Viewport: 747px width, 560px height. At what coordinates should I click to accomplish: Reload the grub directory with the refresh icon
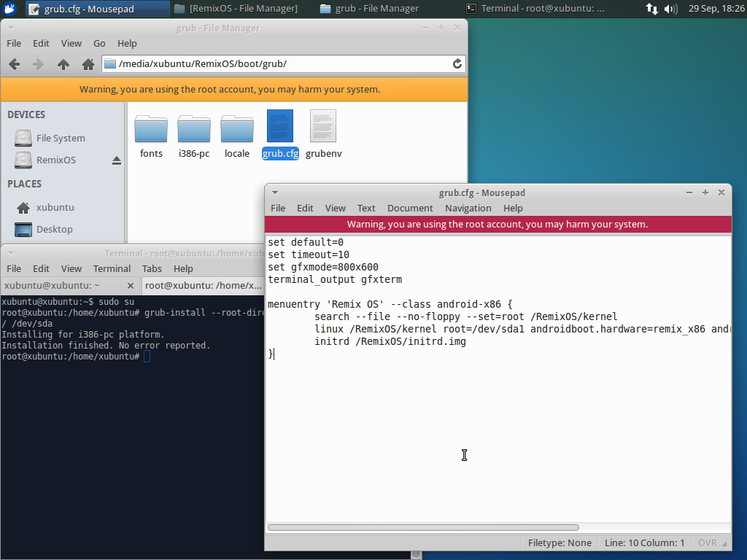457,64
